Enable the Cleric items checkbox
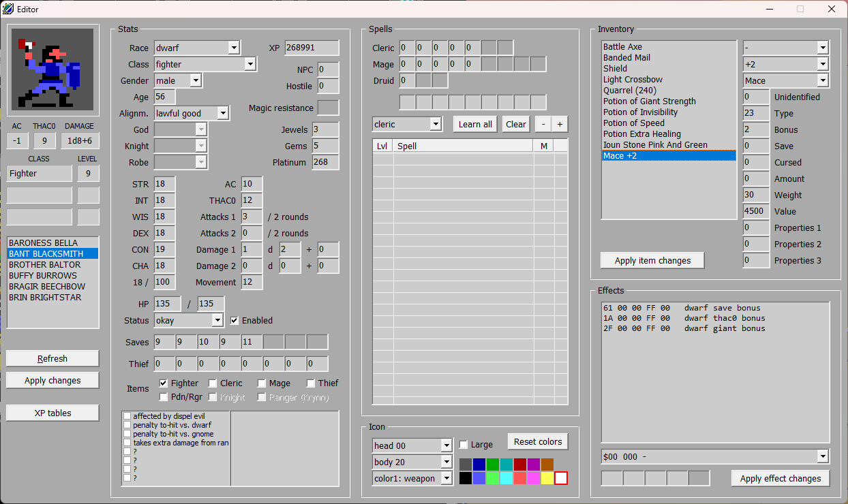 (x=213, y=383)
